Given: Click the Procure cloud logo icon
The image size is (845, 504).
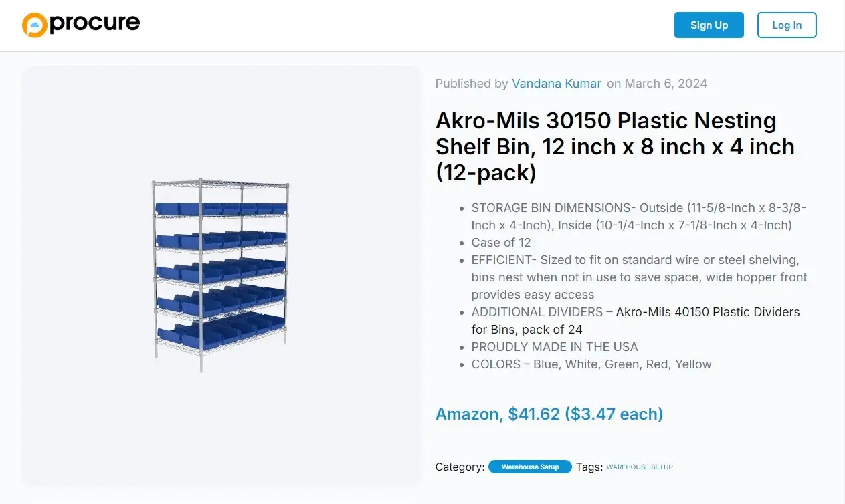Looking at the screenshot, I should click(x=34, y=25).
